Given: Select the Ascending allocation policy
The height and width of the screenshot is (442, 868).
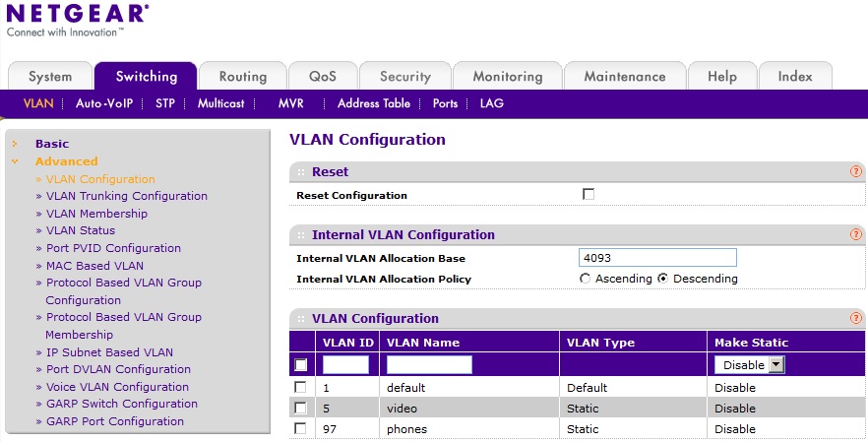Looking at the screenshot, I should 585,279.
